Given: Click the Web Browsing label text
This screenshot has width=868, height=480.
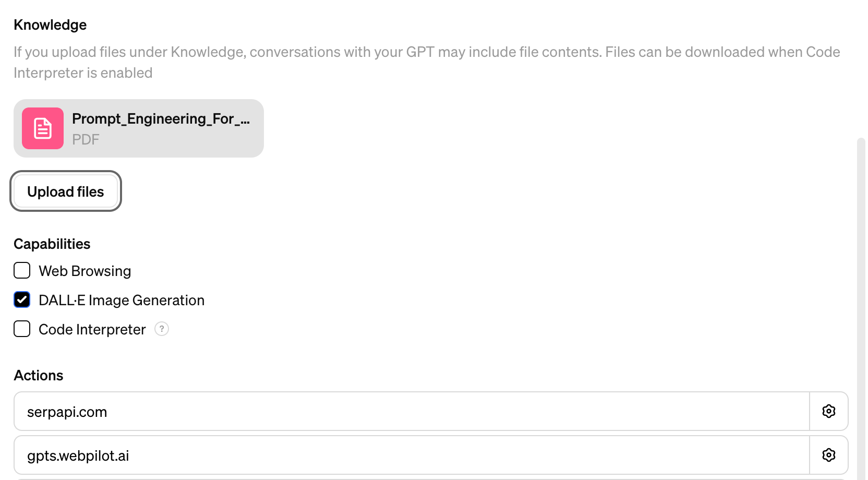Looking at the screenshot, I should (85, 271).
